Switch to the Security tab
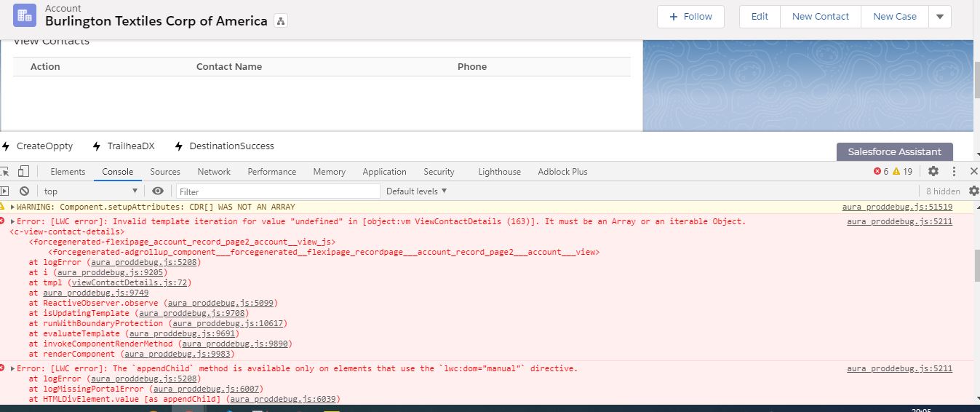This screenshot has height=412, width=980. [439, 172]
